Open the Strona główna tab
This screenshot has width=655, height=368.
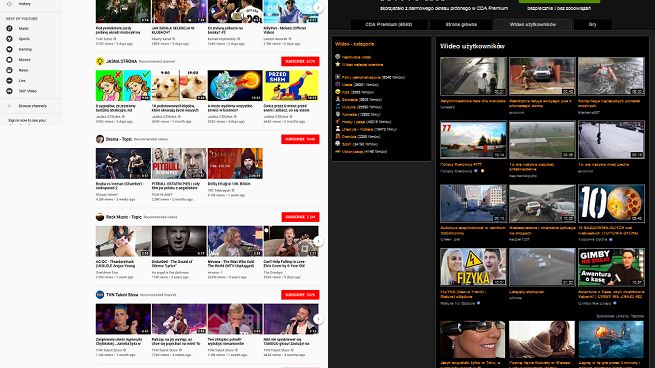(461, 25)
